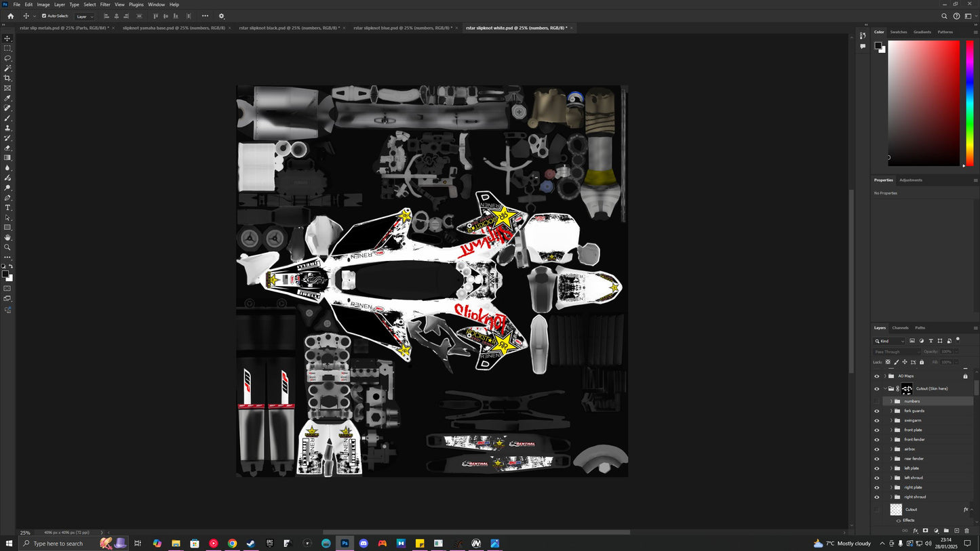Image resolution: width=980 pixels, height=551 pixels.
Task: Click the Windows taskbar search box
Action: point(58,544)
